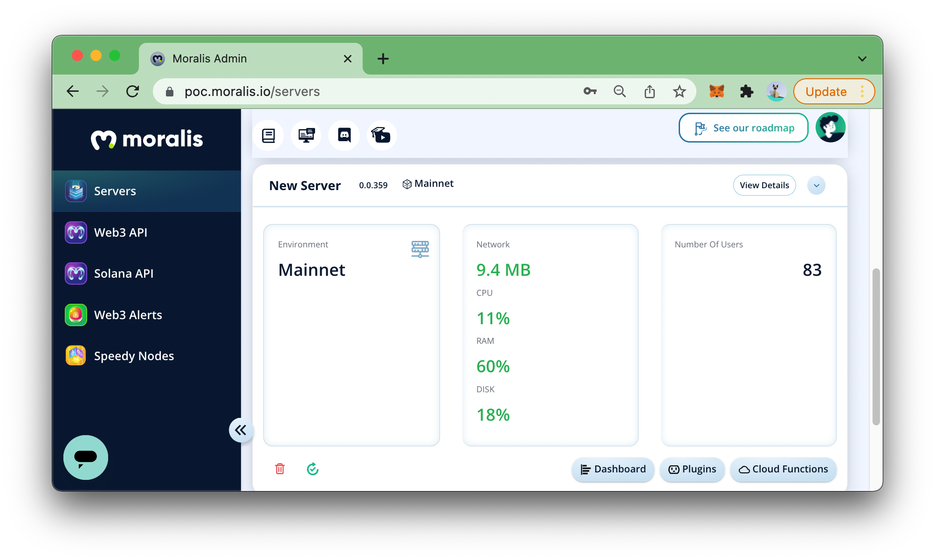Click the user profile avatar
935x560 pixels.
[x=830, y=127]
